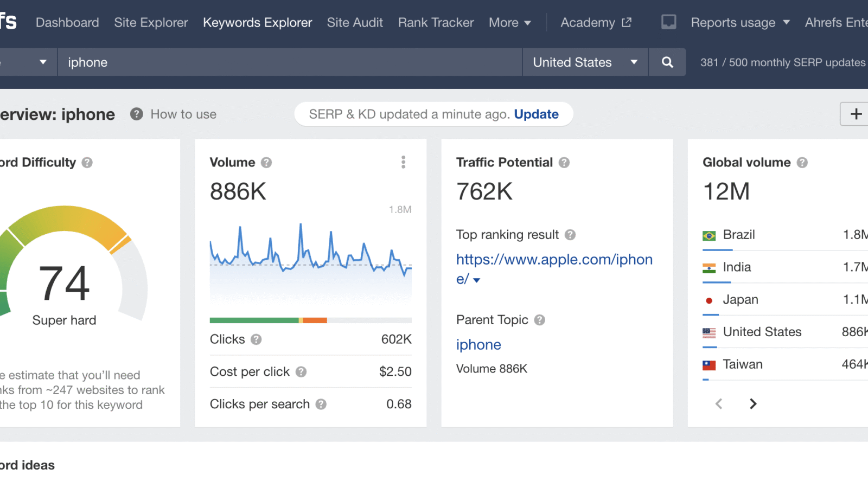The height and width of the screenshot is (488, 868).
Task: Click help icon next to Parent Topic
Action: tap(539, 320)
